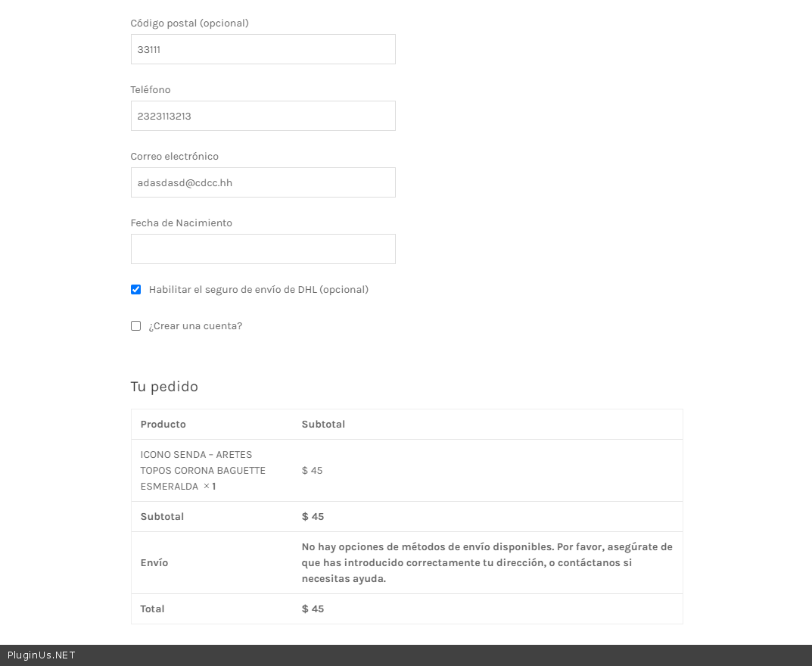Click the 'Total' row label
This screenshot has height=666, width=812.
tap(152, 609)
